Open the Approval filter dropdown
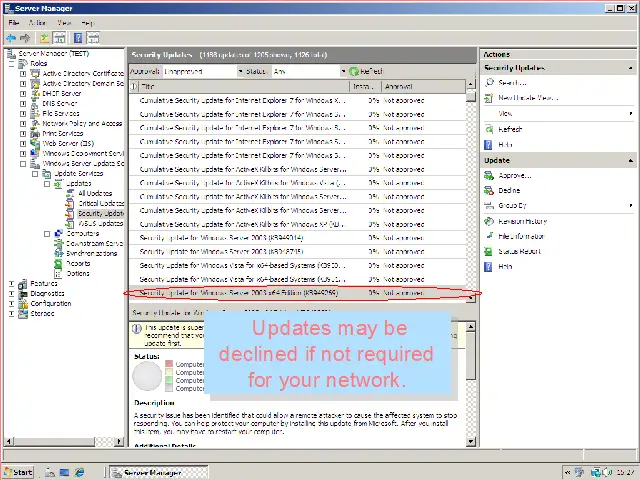The image size is (640, 480). [x=240, y=71]
